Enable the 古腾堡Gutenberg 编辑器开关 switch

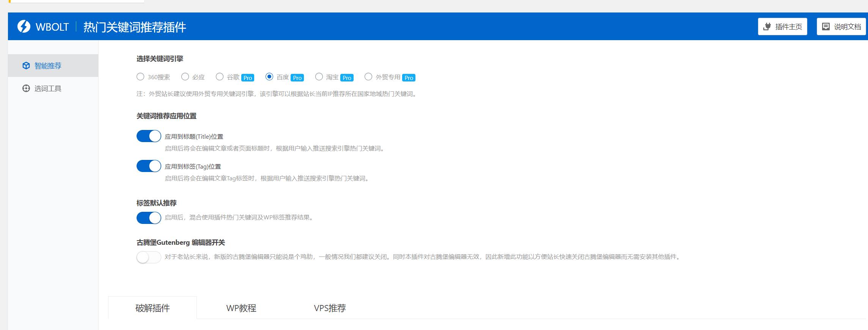(149, 257)
